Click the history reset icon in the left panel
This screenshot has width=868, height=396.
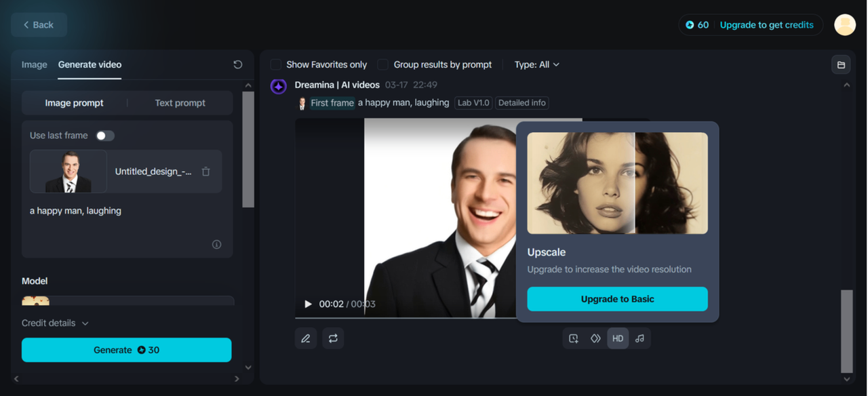(237, 64)
